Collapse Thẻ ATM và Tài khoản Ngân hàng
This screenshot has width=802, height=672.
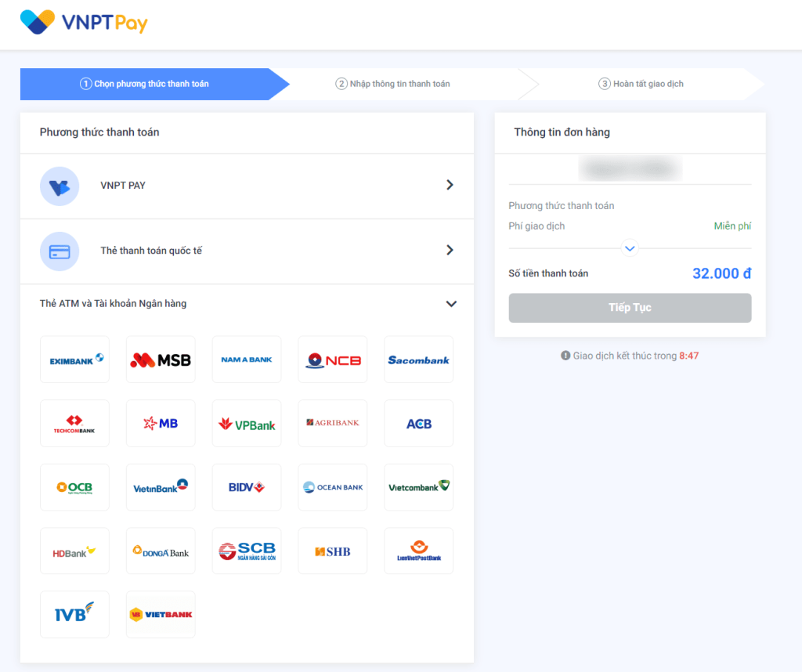450,304
